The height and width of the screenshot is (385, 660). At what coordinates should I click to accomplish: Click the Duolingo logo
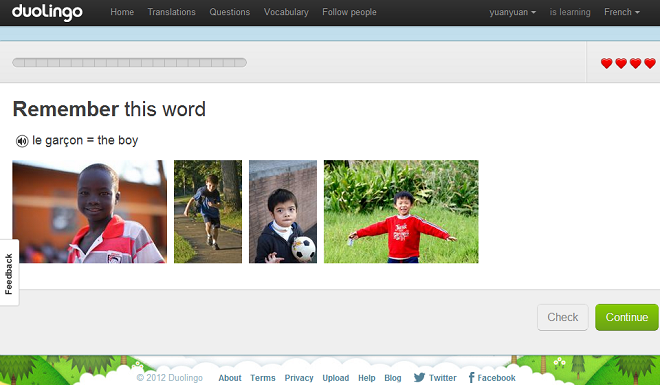(x=47, y=12)
